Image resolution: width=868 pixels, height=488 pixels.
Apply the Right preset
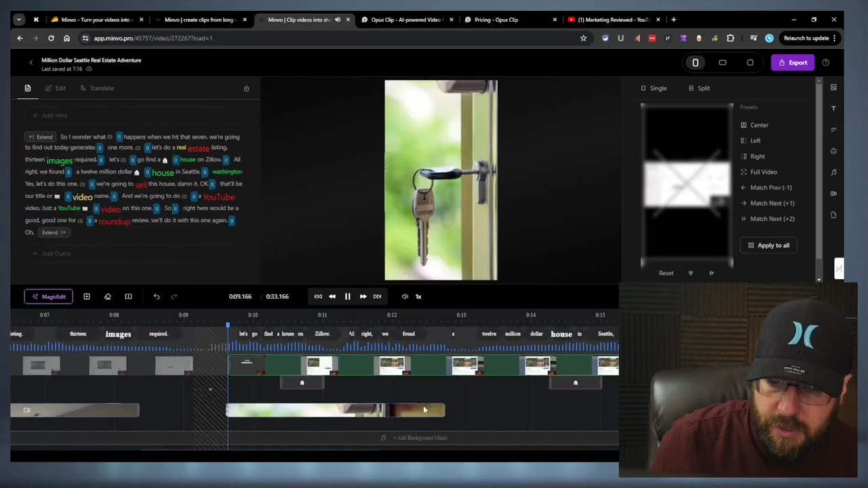(753, 156)
